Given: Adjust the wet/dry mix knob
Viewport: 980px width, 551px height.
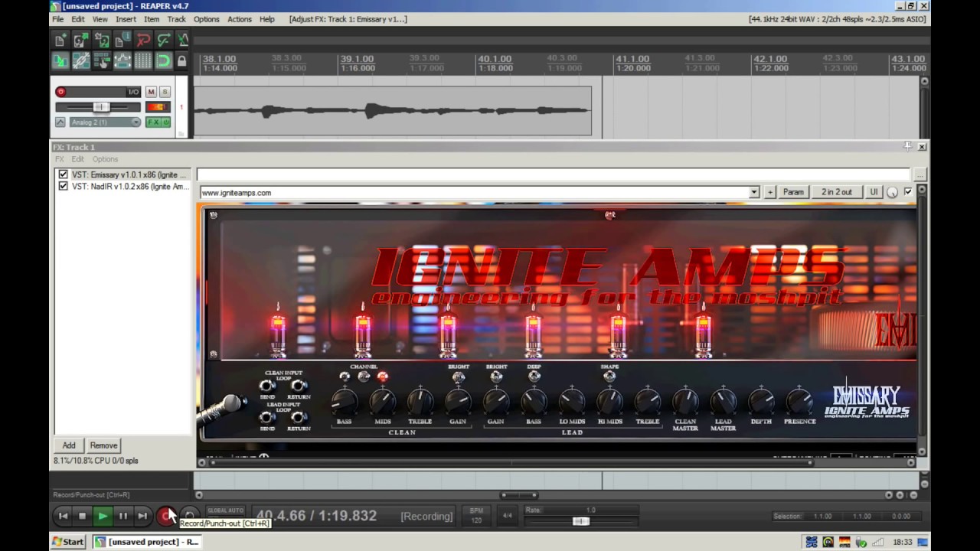Looking at the screenshot, I should (893, 193).
